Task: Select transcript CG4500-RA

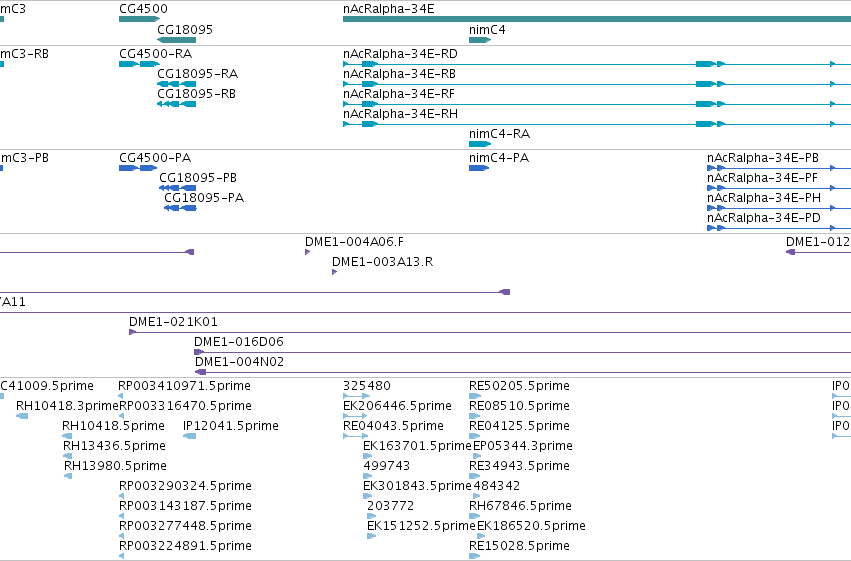Action: (139, 64)
